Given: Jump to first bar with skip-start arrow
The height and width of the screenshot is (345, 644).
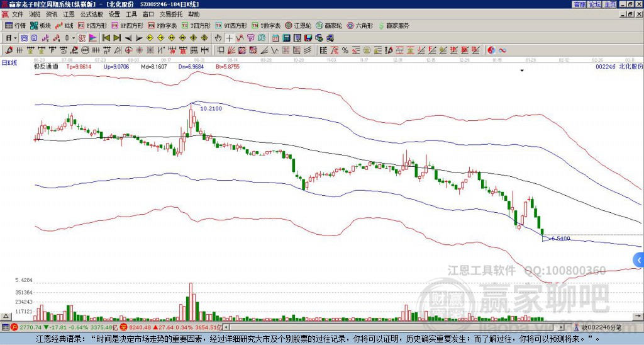Looking at the screenshot, I should tap(106, 38).
